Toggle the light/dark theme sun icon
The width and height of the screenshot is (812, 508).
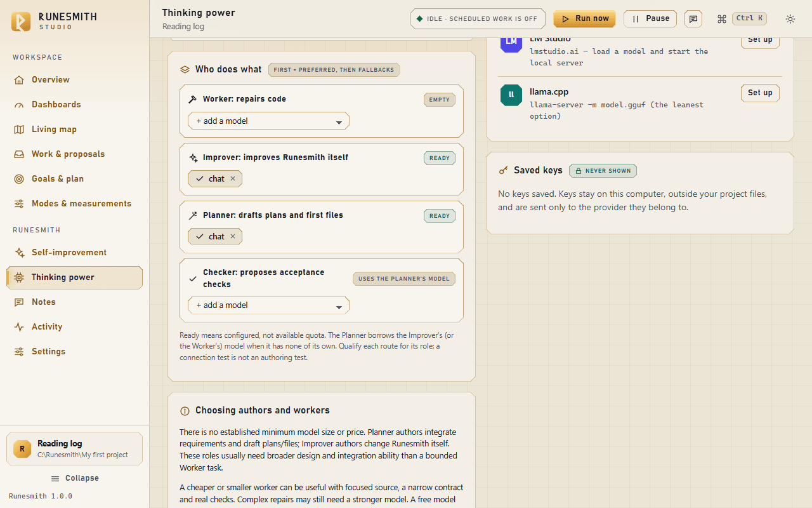790,19
